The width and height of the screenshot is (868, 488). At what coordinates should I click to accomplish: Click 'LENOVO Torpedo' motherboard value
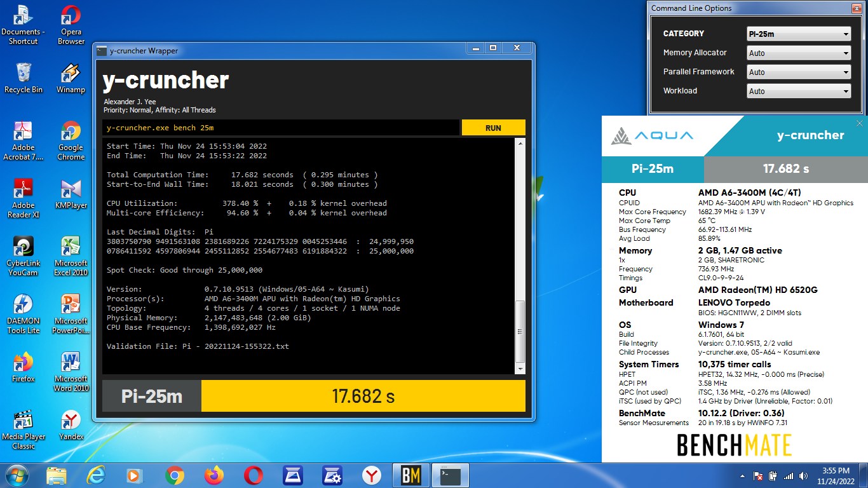point(734,302)
